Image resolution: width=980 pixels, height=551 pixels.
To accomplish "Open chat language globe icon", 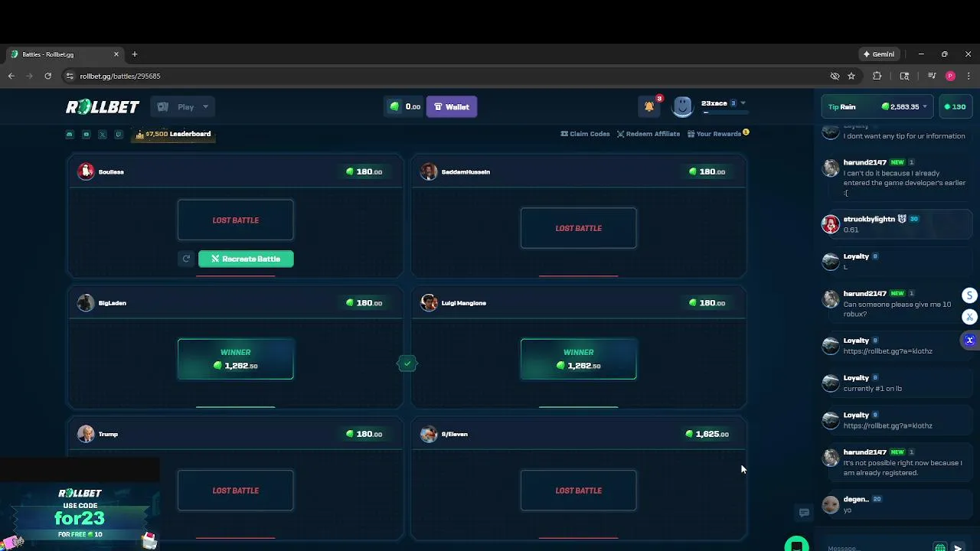I will click(x=940, y=547).
